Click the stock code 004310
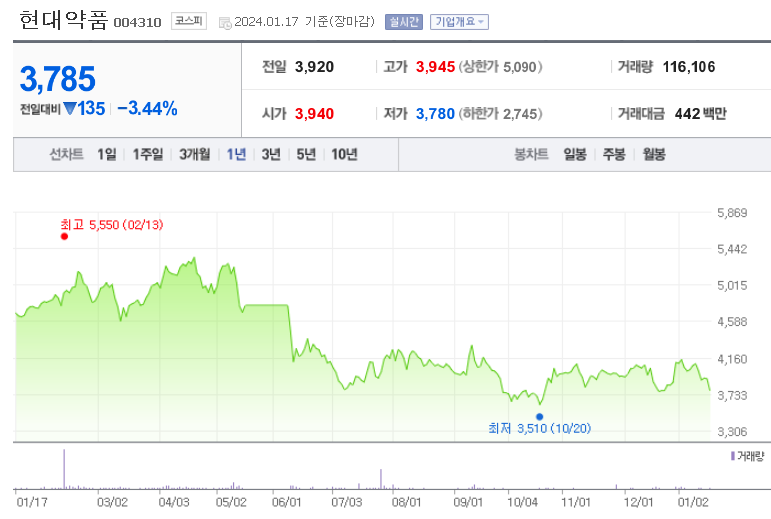 (137, 23)
